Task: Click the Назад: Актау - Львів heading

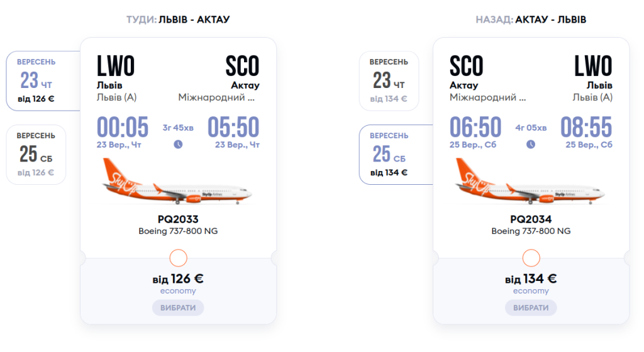Action: 531,19
